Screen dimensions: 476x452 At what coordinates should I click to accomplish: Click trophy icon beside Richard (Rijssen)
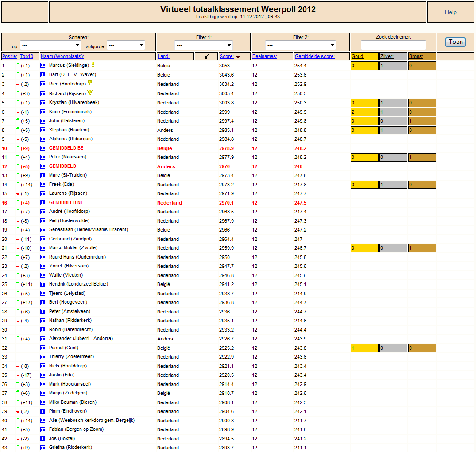point(90,93)
